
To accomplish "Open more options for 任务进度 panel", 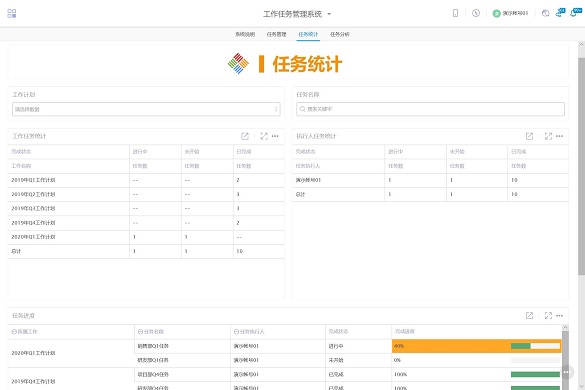I will (559, 315).
